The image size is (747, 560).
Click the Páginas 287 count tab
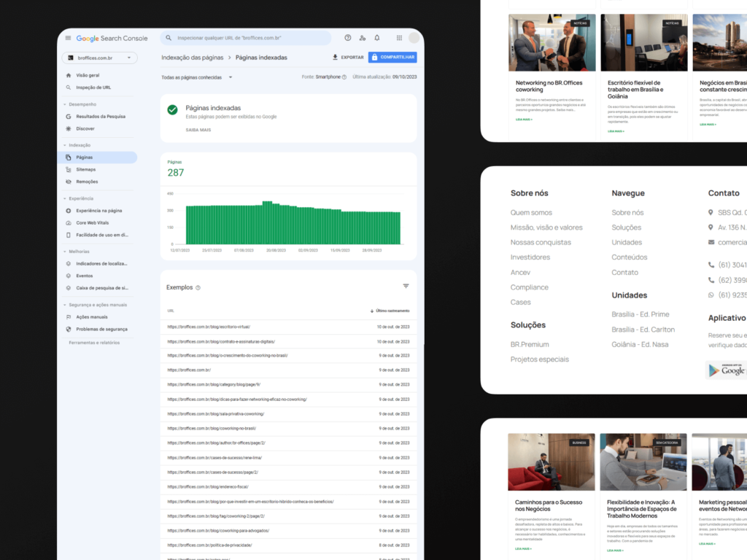pyautogui.click(x=175, y=169)
